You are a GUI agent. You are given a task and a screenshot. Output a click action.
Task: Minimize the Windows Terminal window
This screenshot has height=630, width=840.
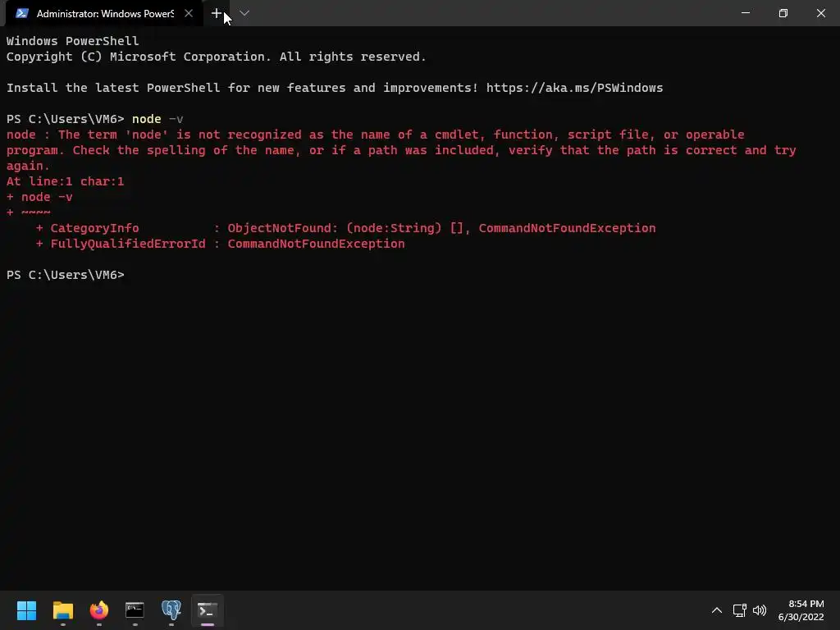point(746,13)
